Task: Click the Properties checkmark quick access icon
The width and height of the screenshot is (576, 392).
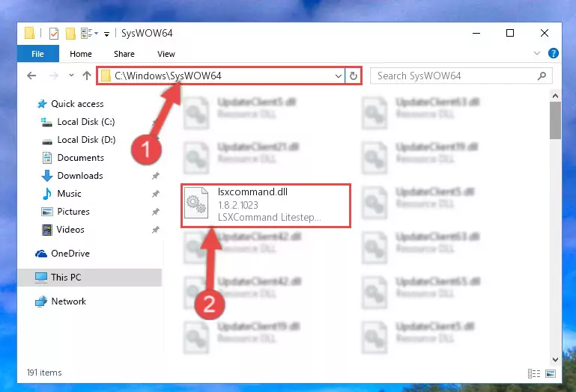Action: point(54,34)
